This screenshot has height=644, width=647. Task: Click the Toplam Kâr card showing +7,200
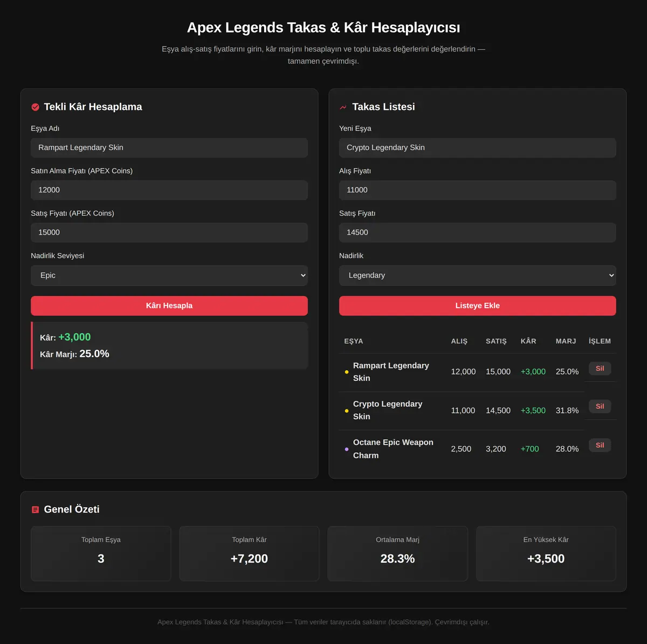[249, 553]
